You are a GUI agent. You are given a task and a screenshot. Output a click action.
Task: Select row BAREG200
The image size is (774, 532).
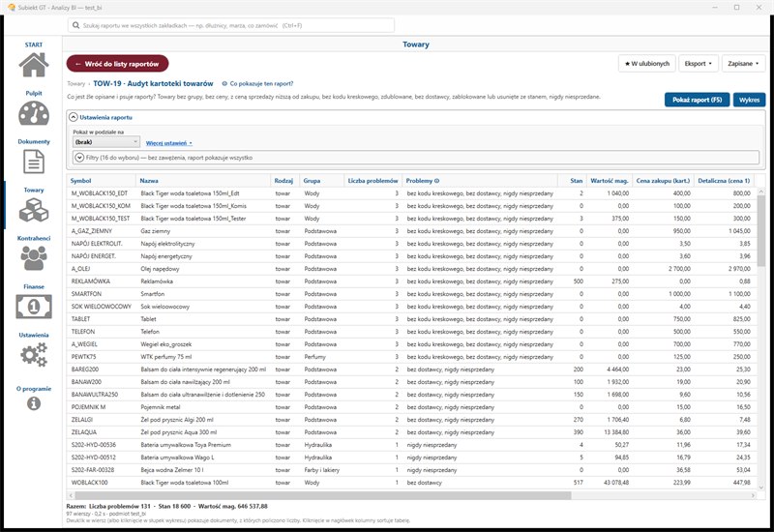coord(410,369)
